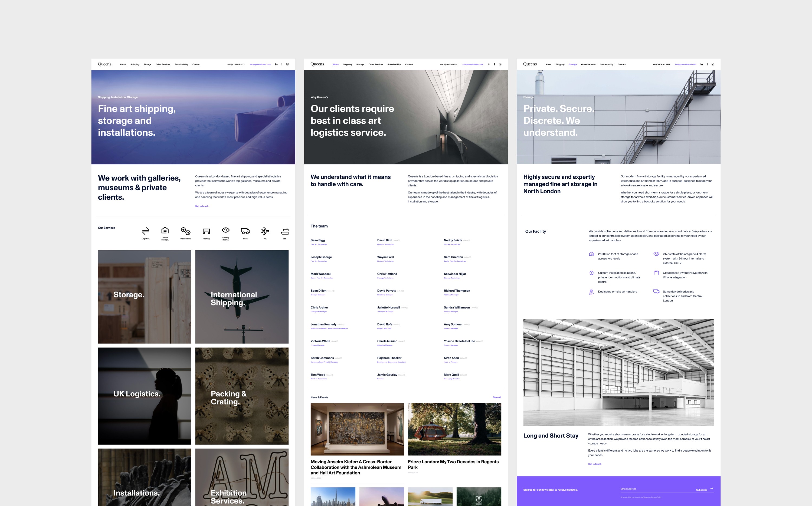Click Facebook icon in right page header

pyautogui.click(x=707, y=64)
